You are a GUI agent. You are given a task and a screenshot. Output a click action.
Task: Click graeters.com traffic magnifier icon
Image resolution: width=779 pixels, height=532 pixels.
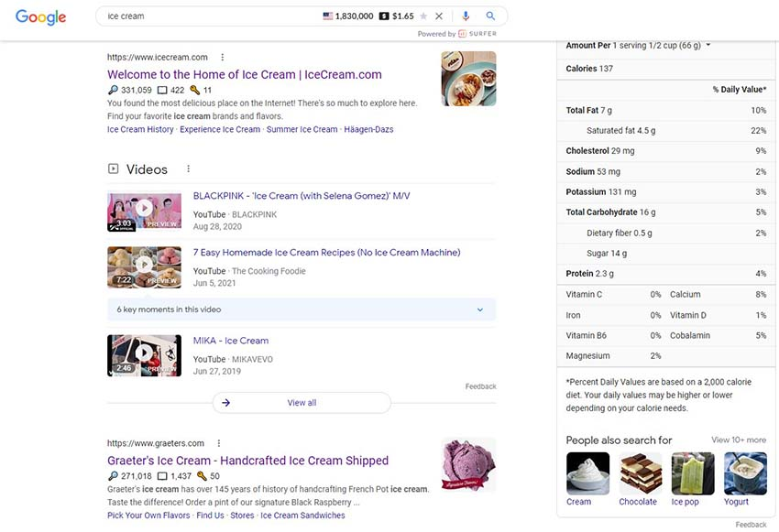[113, 476]
